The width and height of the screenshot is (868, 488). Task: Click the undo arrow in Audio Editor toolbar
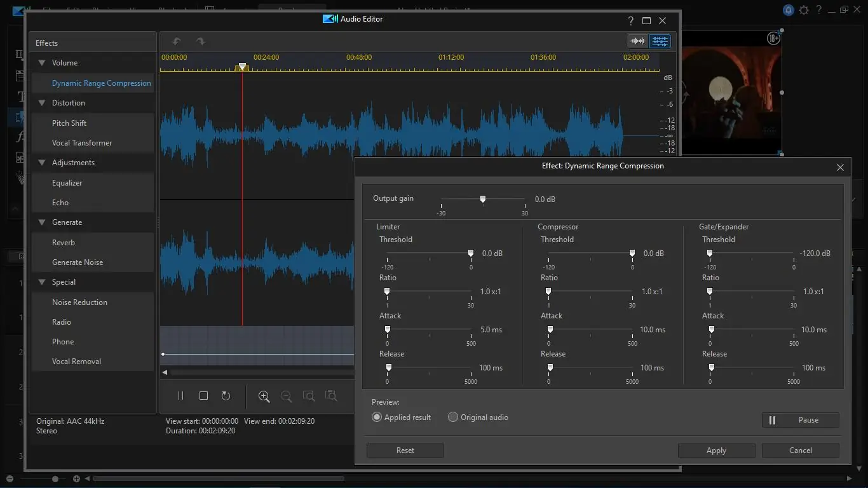pyautogui.click(x=177, y=42)
